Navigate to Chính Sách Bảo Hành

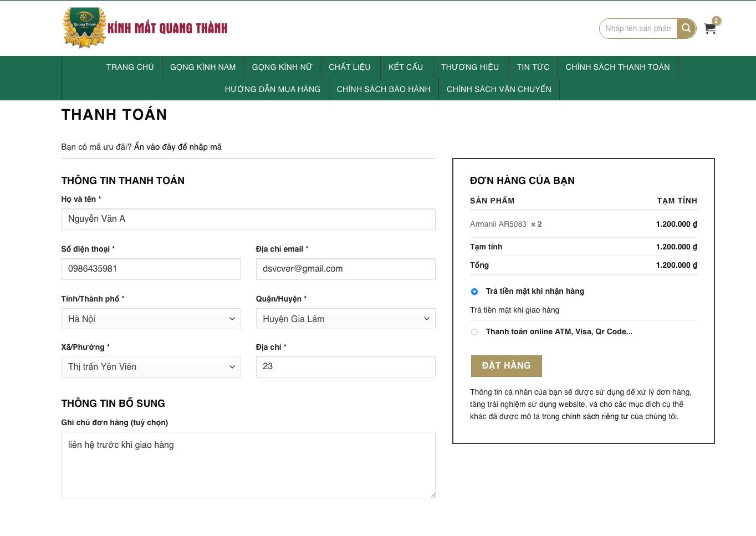tap(384, 89)
